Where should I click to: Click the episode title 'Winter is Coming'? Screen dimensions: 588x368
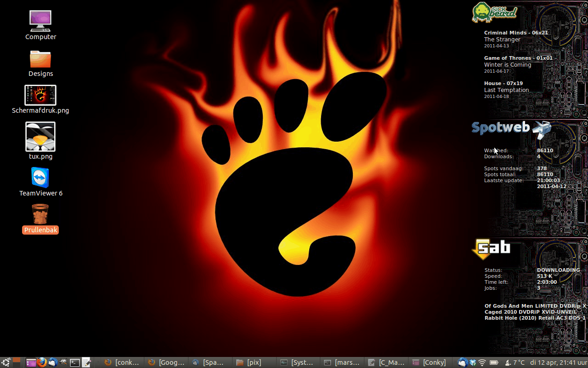tap(508, 65)
